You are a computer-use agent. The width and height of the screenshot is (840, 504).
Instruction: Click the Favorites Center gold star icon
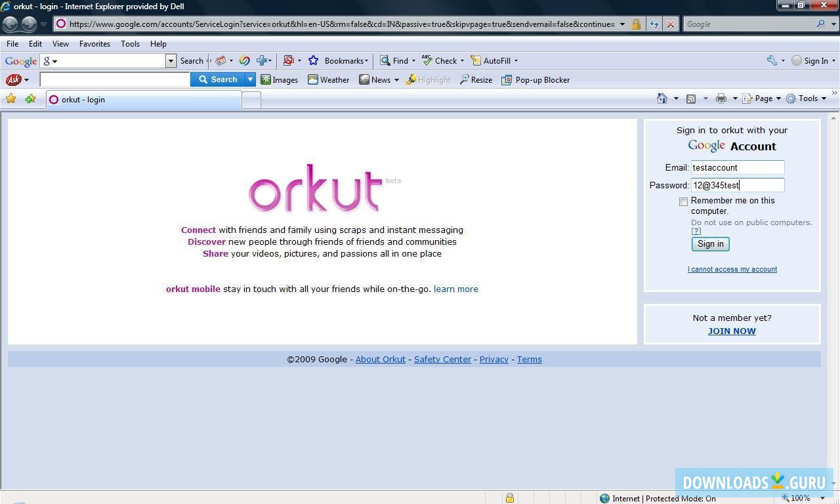tap(10, 99)
